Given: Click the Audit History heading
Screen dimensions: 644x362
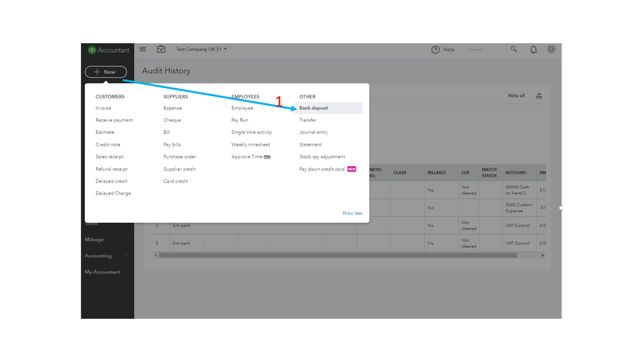Looking at the screenshot, I should click(166, 71).
